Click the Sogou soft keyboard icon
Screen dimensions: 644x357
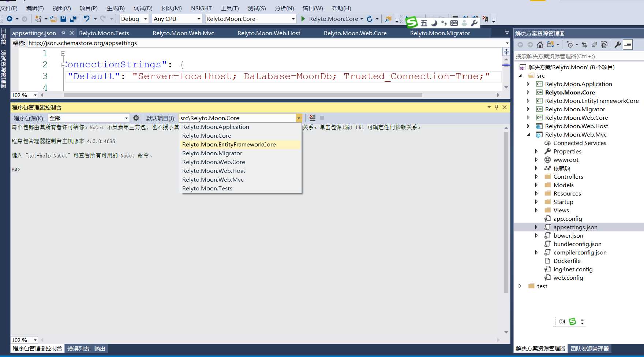tap(454, 23)
